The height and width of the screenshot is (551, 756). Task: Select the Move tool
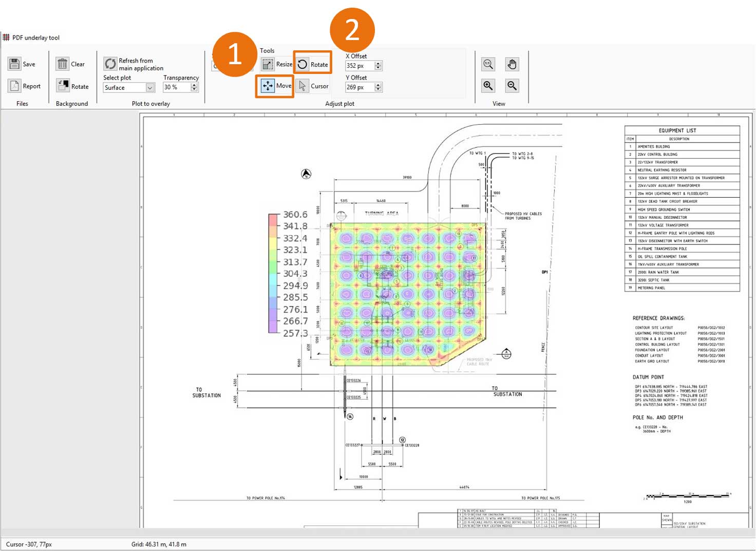pos(274,86)
